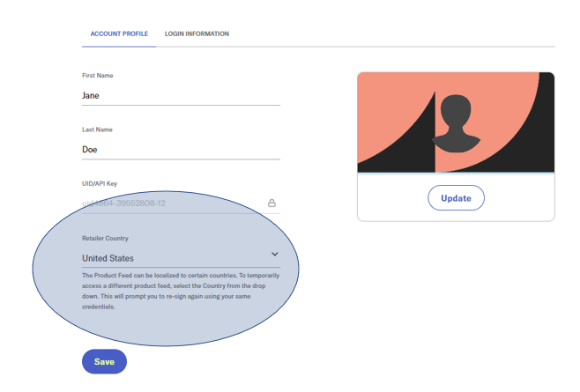Click the UID/API Key label
This screenshot has width=580, height=392.
click(x=100, y=183)
